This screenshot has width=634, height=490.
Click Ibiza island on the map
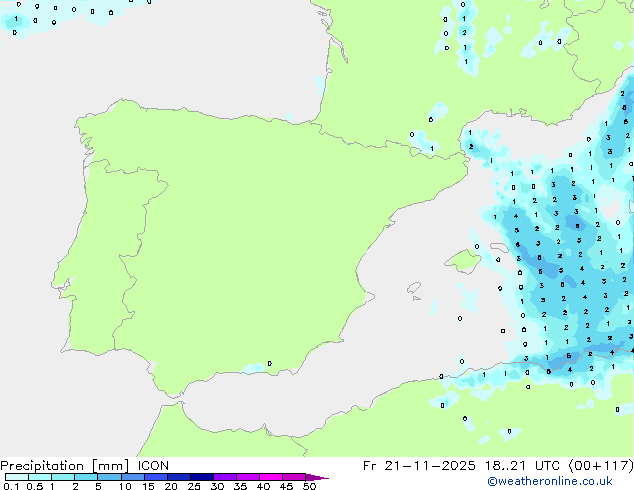pos(414,288)
